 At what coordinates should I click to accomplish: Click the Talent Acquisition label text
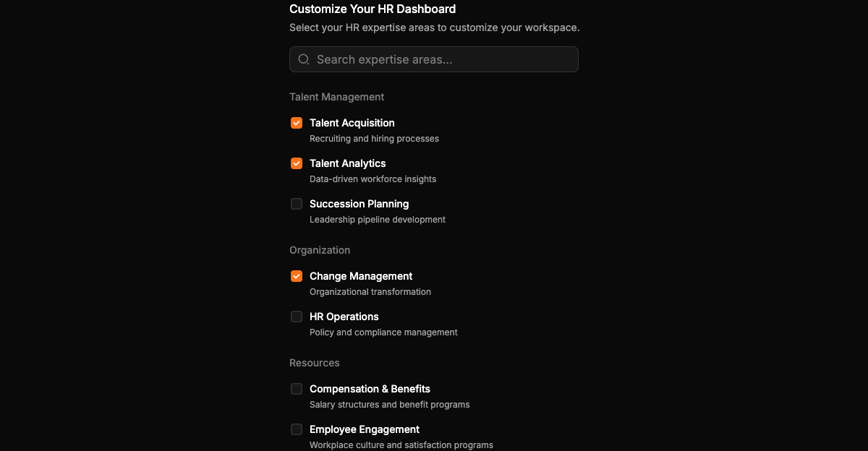pos(352,123)
